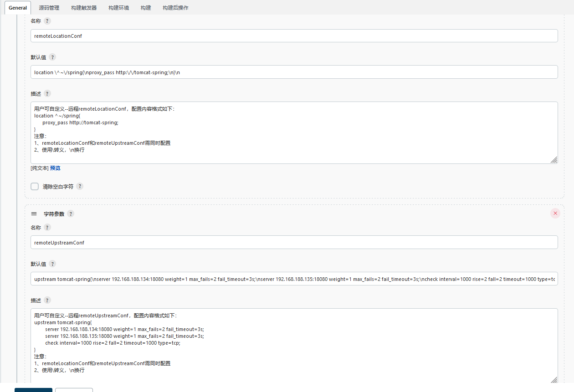Click the text '用户可自定义--远程remoteLocationConf'
The height and width of the screenshot is (392, 574).
click(x=80, y=109)
